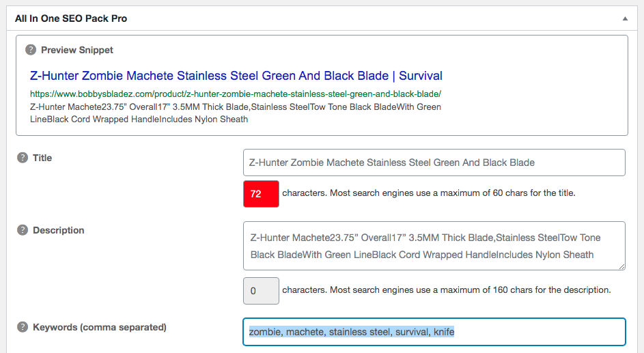Click the Description field label

[58, 230]
